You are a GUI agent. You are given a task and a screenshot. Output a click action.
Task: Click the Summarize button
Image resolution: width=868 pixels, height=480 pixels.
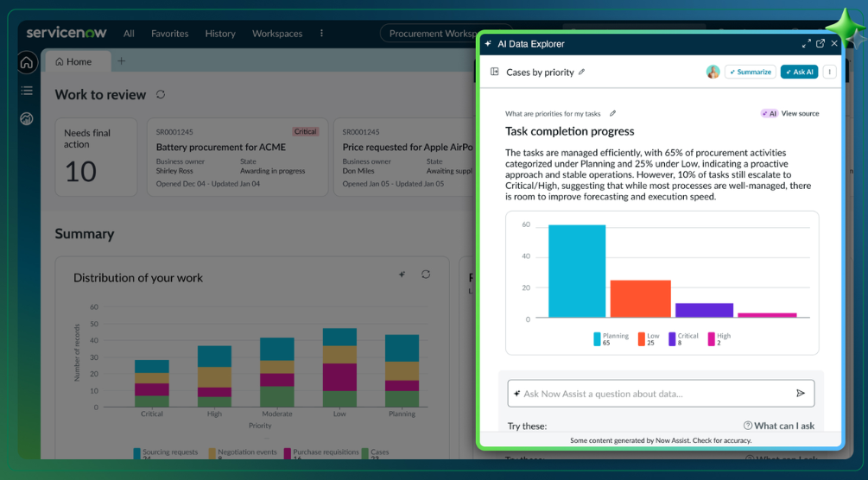point(751,73)
